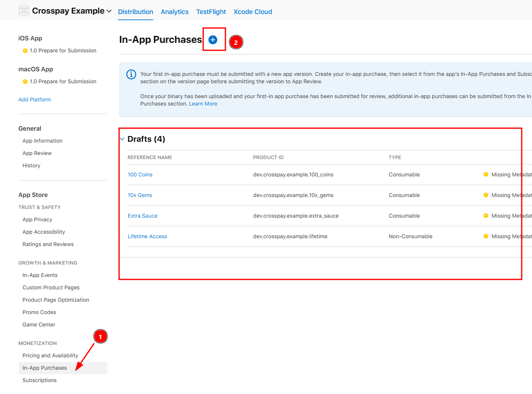Viewport: 532px width, 394px height.
Task: Click the PRODUCT ID column header
Action: (268, 157)
